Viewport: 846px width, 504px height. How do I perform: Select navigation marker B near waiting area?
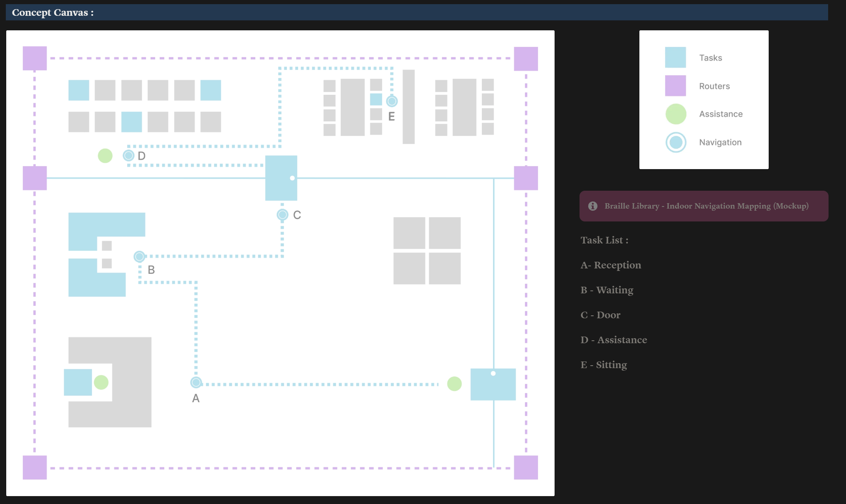click(139, 256)
